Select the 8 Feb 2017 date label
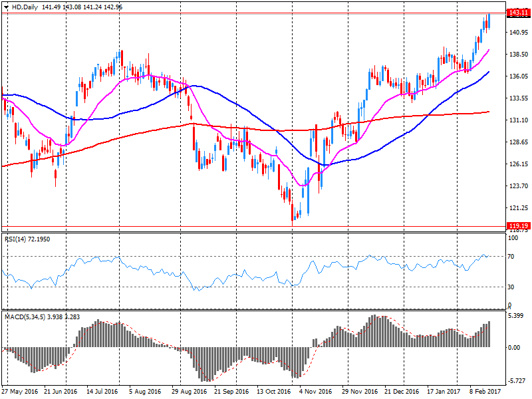The height and width of the screenshot is (399, 532). point(485,391)
